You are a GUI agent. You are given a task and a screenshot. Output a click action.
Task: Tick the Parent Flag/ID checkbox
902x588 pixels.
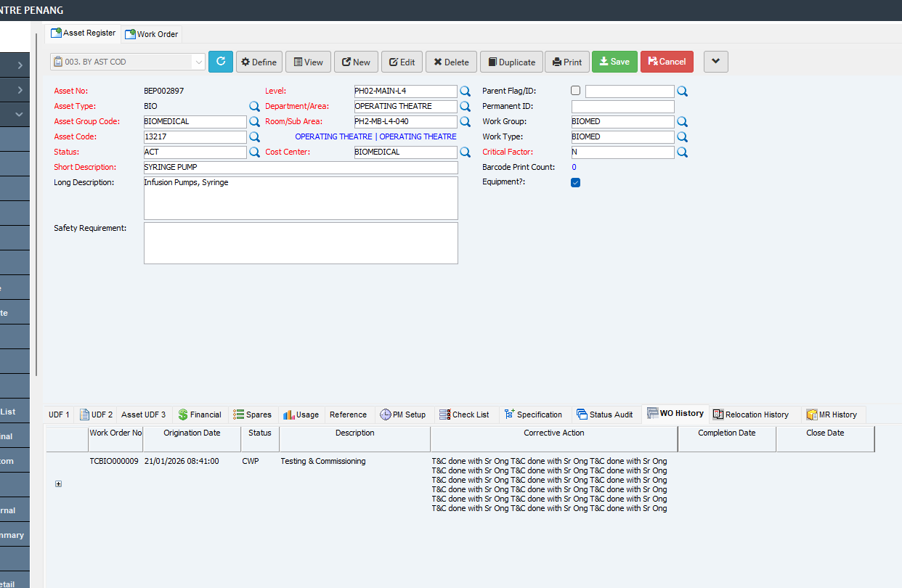tap(576, 91)
